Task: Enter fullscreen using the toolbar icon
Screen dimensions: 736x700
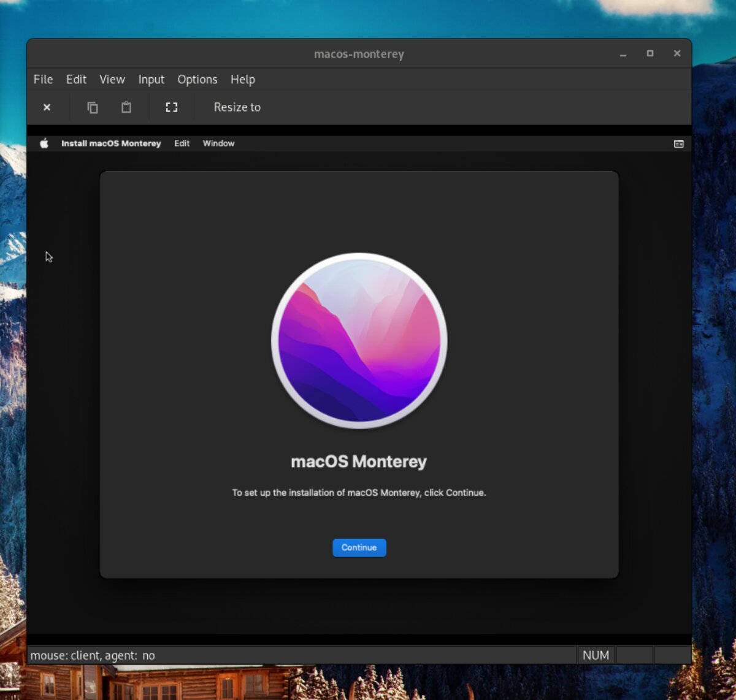Action: coord(172,107)
